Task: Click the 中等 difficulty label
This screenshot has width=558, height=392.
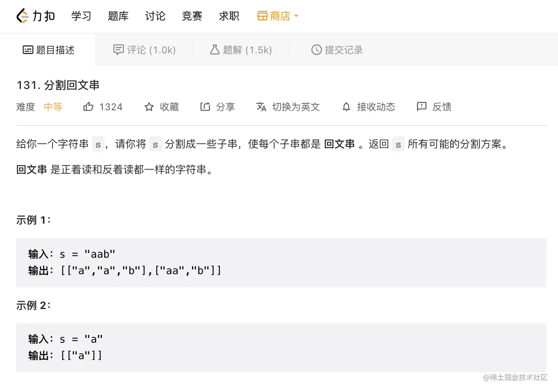Action: click(x=53, y=107)
